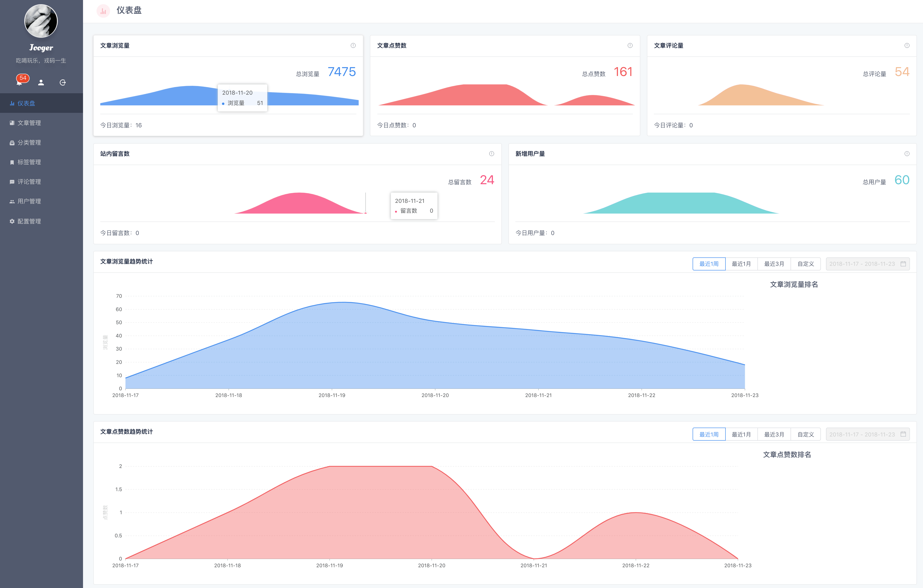Screen dimensions: 923x588
Task: Select 最近1月 for likes trend chart
Action: pos(741,434)
